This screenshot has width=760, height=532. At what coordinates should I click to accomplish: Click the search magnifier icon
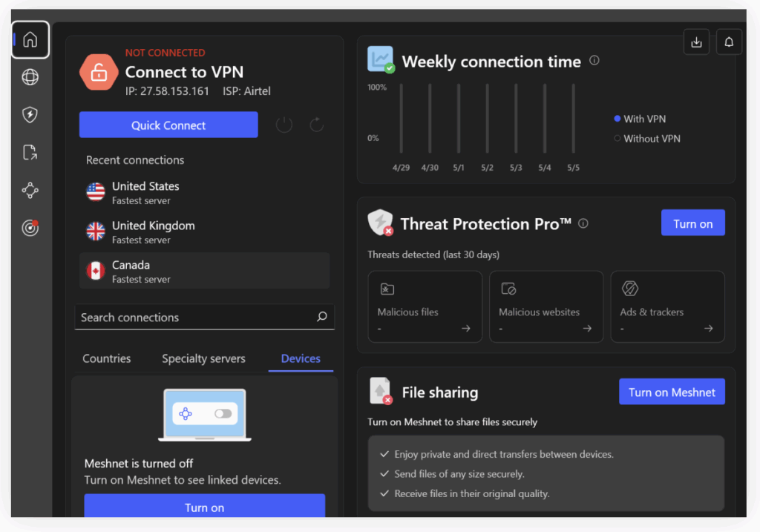tap(322, 317)
